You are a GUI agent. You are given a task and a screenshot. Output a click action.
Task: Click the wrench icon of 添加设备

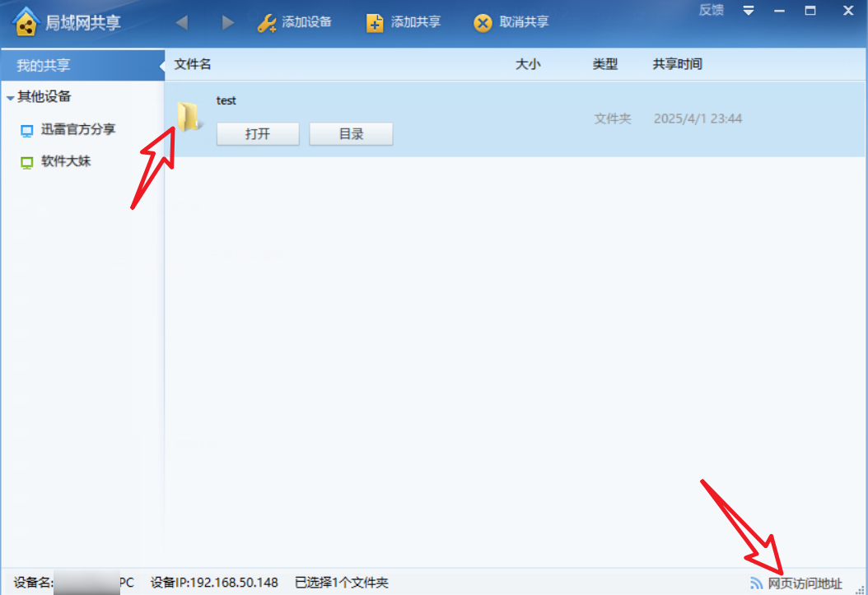pos(267,23)
